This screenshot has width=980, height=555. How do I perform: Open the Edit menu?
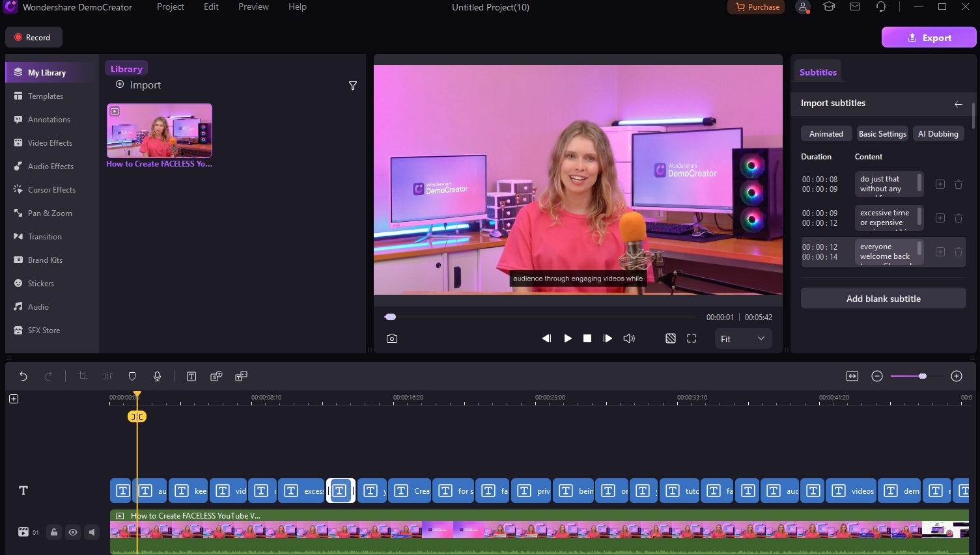coord(211,7)
